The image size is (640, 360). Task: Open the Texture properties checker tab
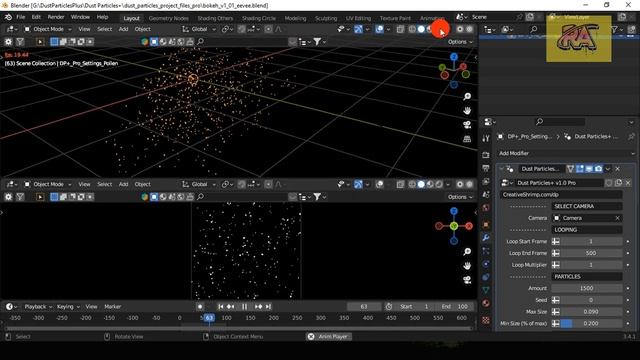(x=486, y=320)
